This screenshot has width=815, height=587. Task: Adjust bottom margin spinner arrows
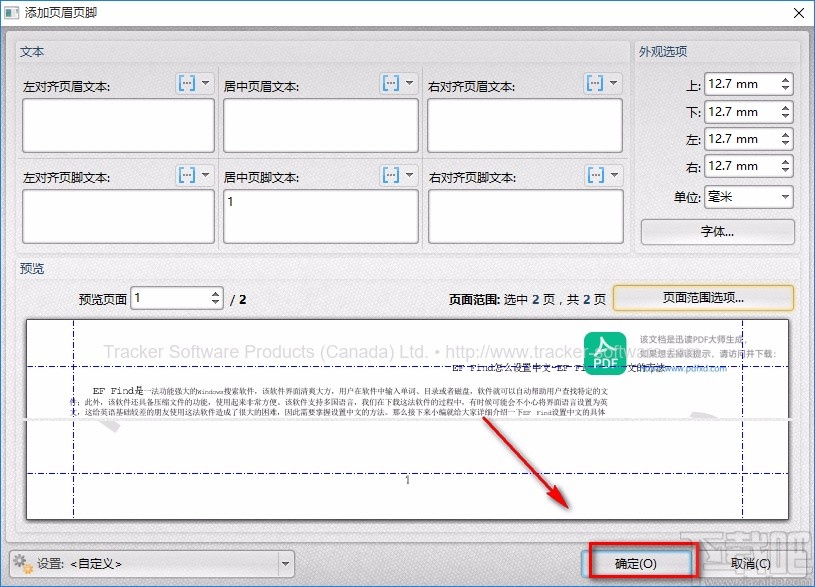tap(785, 112)
